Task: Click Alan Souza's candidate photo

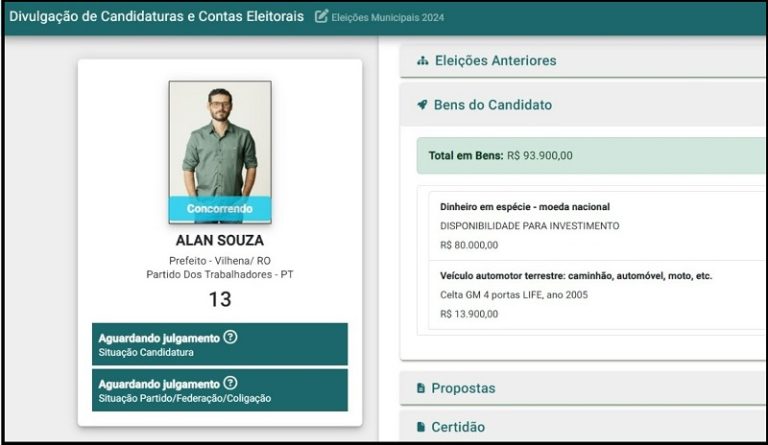Action: tap(220, 140)
